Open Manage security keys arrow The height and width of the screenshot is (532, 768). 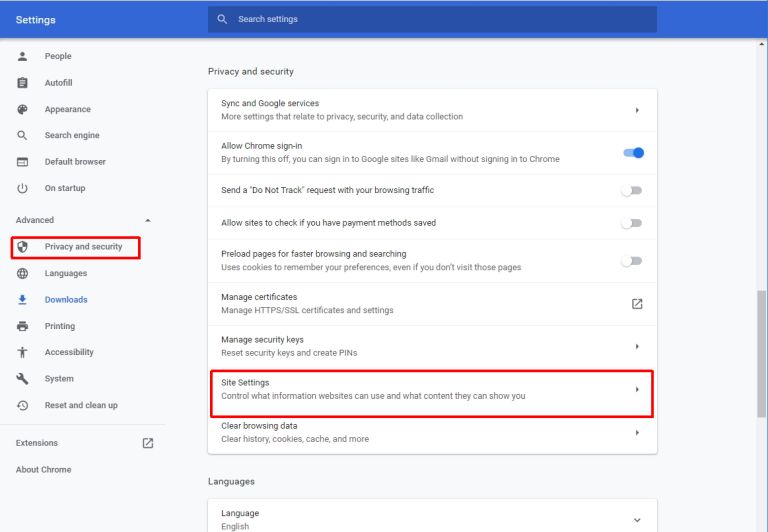click(637, 346)
